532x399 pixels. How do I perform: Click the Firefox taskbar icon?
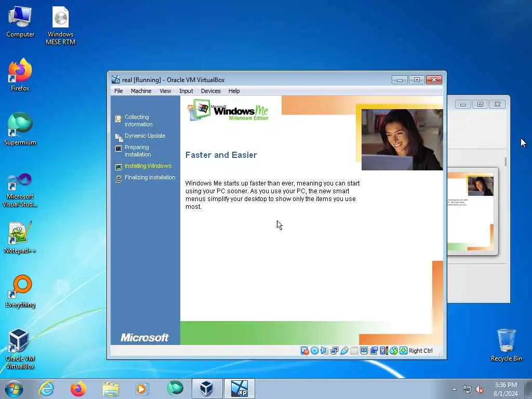78,389
